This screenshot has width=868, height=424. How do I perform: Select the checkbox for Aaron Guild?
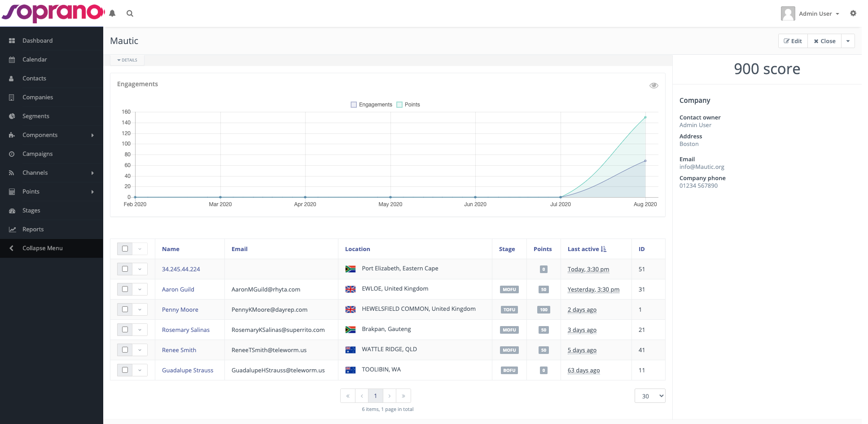coord(125,289)
